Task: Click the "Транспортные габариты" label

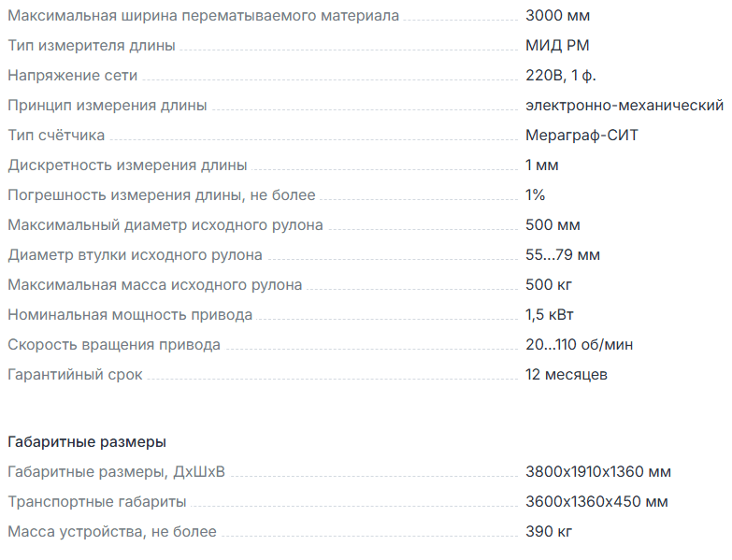Action: click(97, 502)
